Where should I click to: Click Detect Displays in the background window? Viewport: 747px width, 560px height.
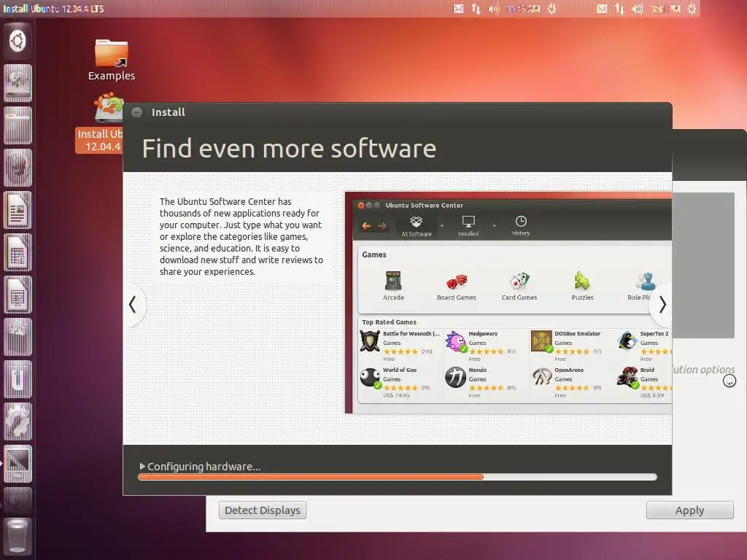(263, 510)
